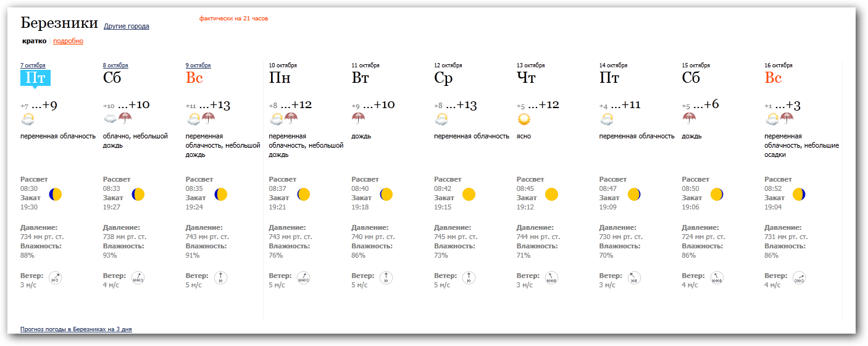Viewport: 868px width, 346px height.
Task: Click the rain umbrella icon for 15 октября
Action: (x=689, y=119)
